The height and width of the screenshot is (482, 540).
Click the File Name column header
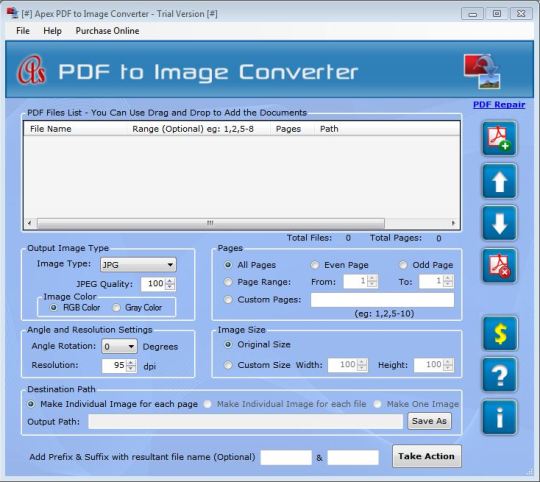point(76,129)
